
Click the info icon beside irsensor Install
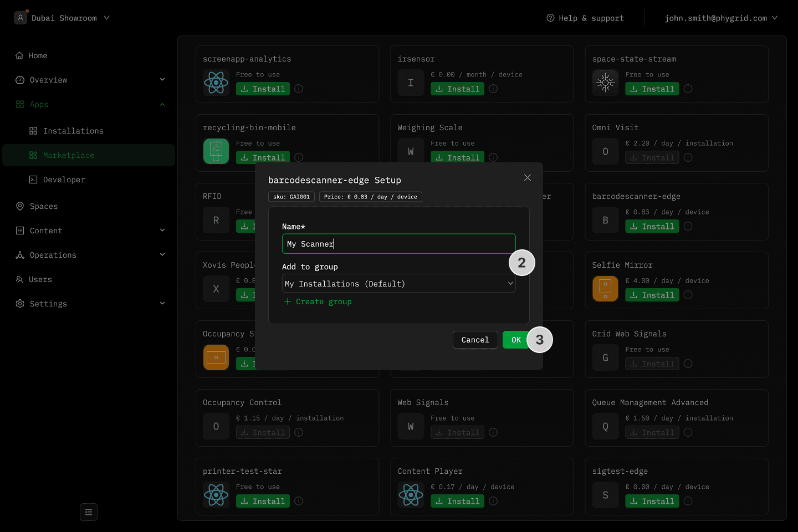[x=493, y=89]
